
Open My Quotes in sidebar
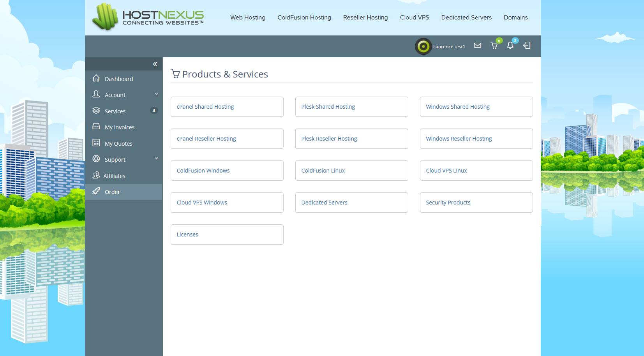118,144
